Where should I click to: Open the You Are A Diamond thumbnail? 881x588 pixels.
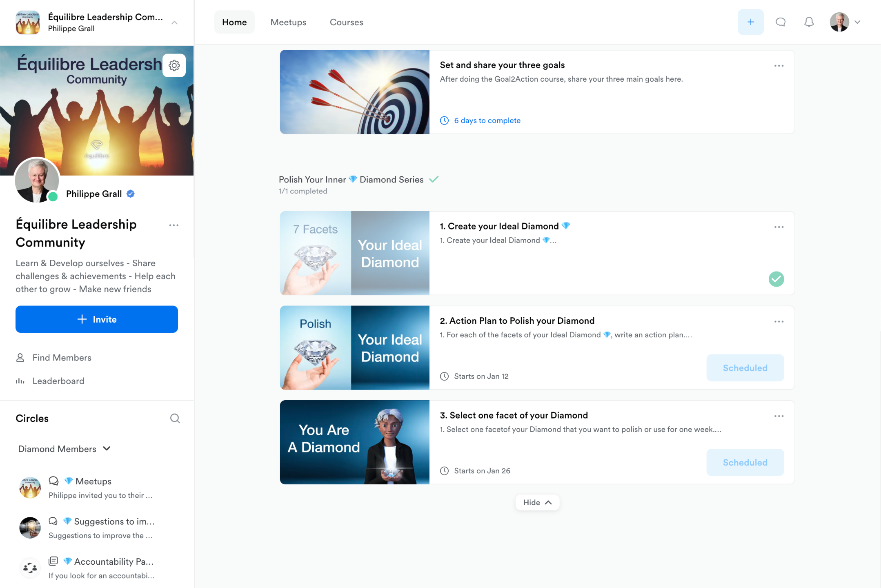click(x=354, y=442)
